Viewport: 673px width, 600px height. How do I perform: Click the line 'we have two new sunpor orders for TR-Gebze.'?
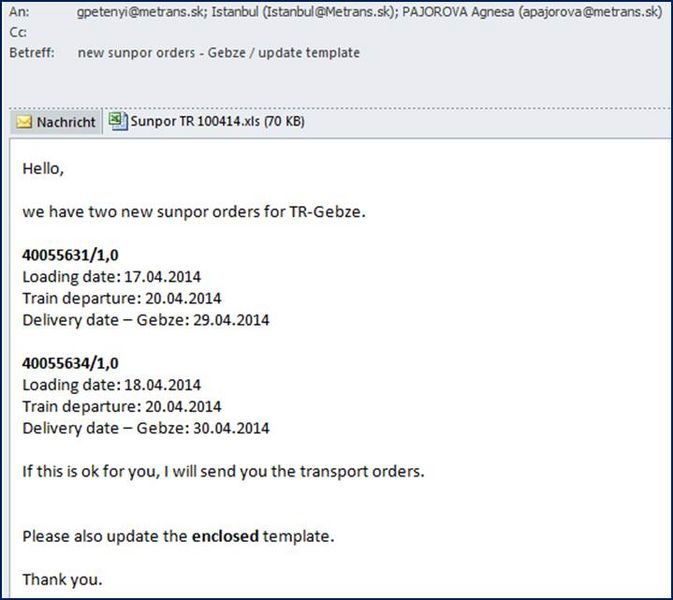[194, 212]
